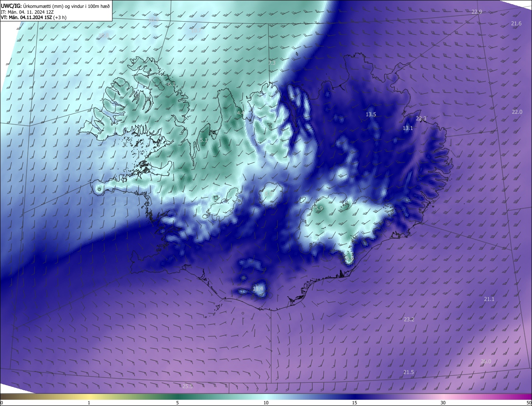Click the 'IT: Mán. 04. 11. 2024 12Z' line

tap(28, 12)
